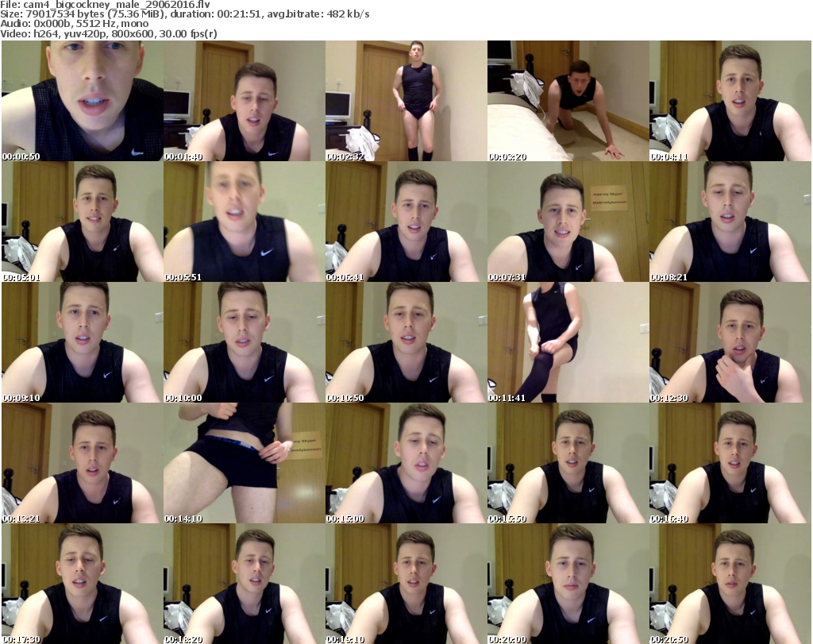Select the thumbnail at 00:16:40
The image size is (813, 644).
(730, 464)
